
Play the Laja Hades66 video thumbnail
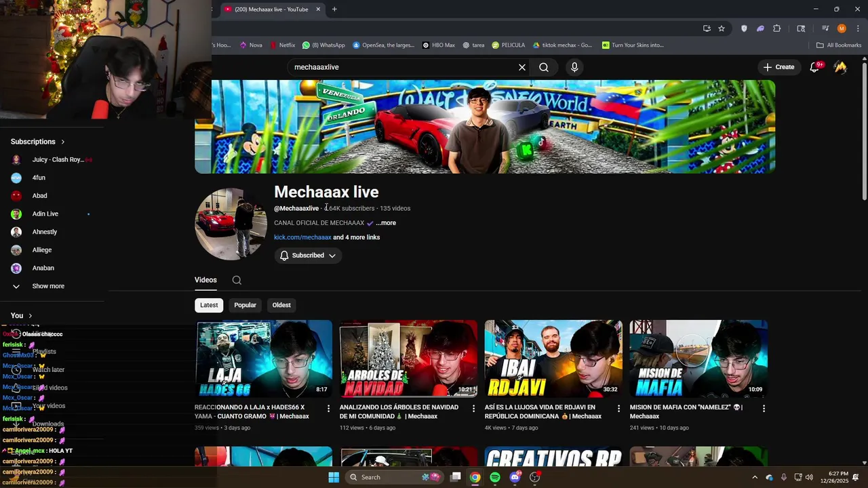(264, 359)
